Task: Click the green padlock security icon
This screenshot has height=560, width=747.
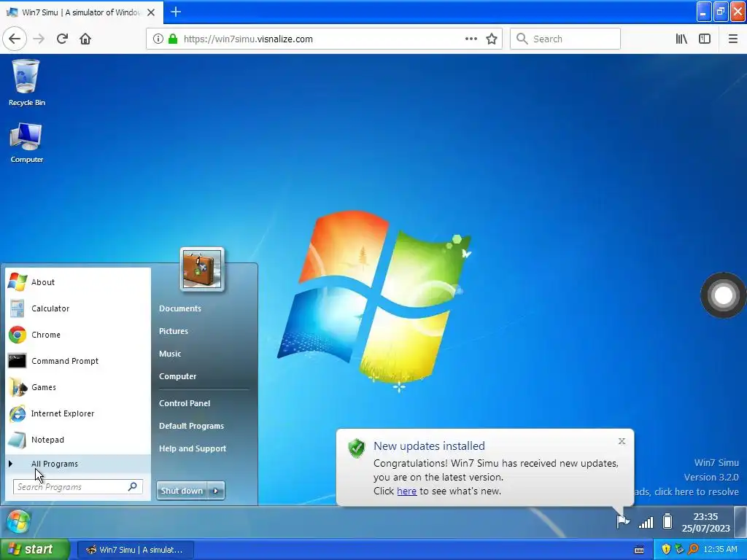Action: pyautogui.click(x=173, y=39)
